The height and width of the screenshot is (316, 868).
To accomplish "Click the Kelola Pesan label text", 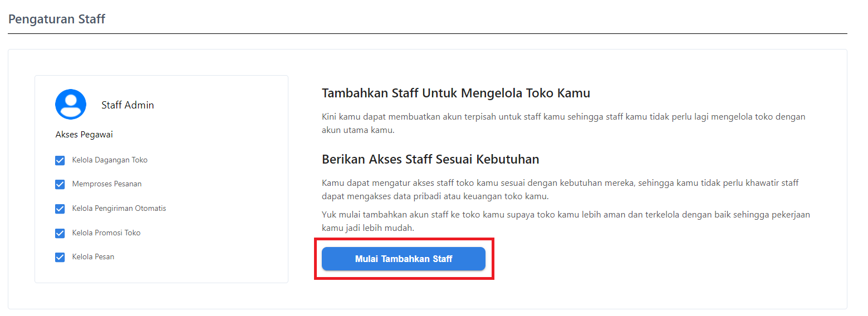I will tap(93, 257).
